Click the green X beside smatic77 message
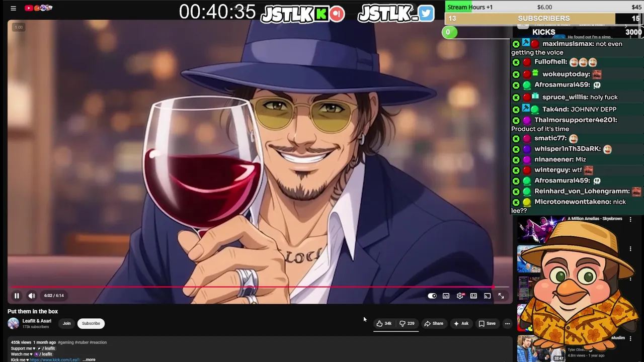 516,139
